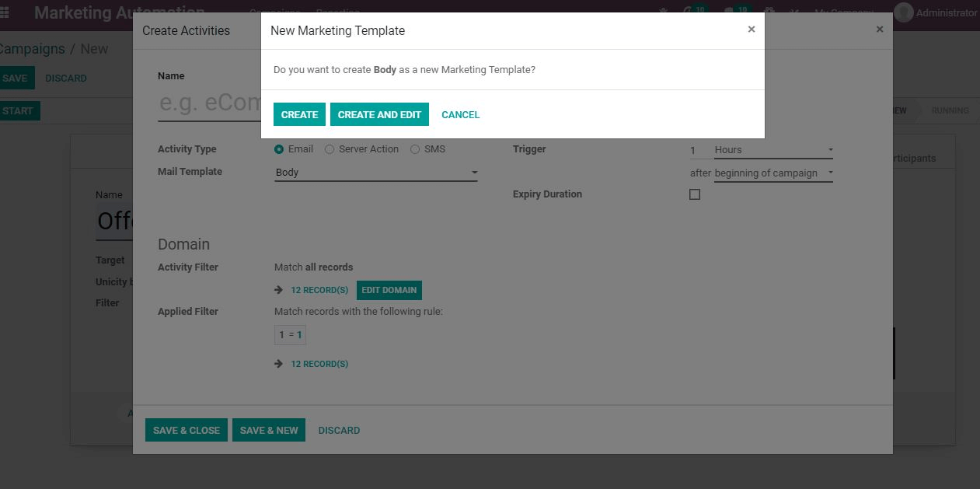Screen dimensions: 980x489
Task: Click the 'Match all records' text
Action: (314, 267)
